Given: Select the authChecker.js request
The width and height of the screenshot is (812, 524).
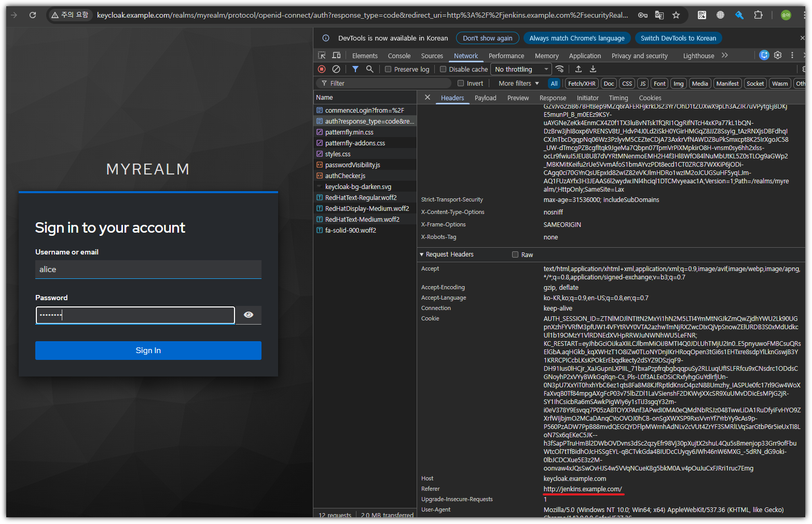Looking at the screenshot, I should 365,176.
